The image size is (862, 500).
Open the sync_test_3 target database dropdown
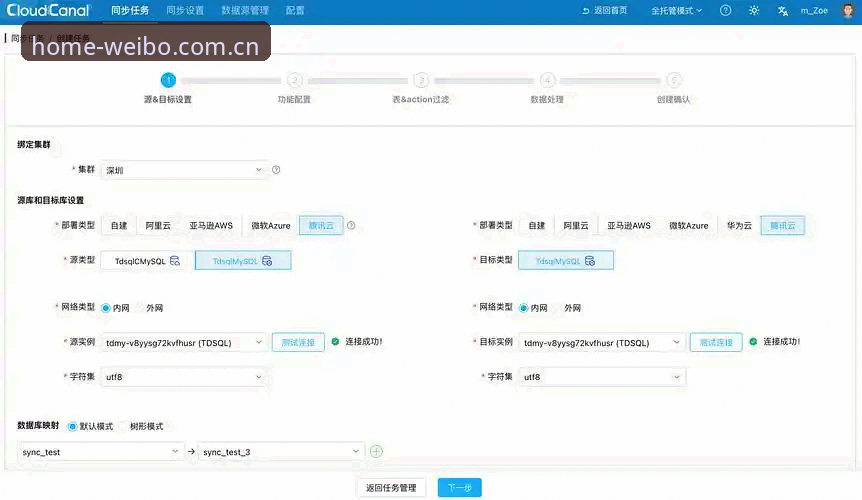pyautogui.click(x=281, y=452)
